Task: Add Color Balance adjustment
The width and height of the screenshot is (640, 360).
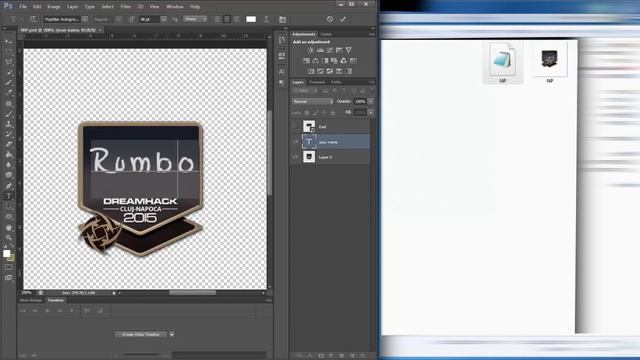Action: point(316,61)
